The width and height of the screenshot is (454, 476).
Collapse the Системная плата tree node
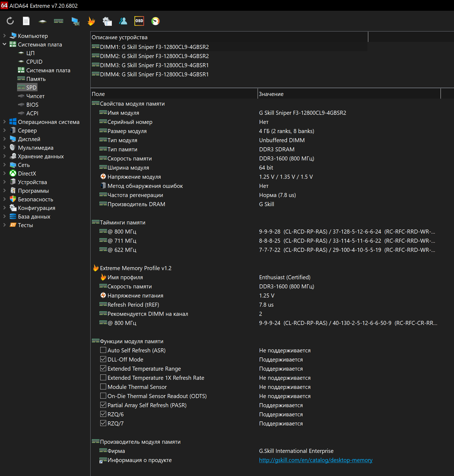point(4,44)
